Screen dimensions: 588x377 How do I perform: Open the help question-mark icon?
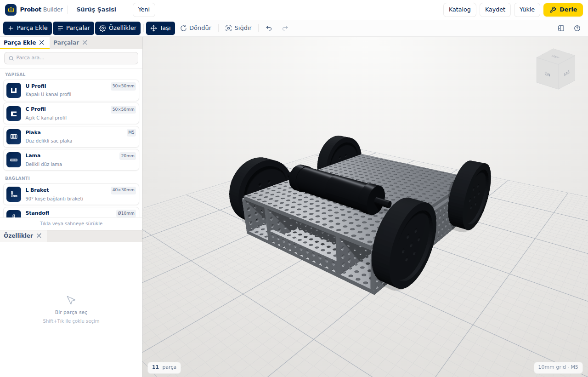tap(577, 28)
